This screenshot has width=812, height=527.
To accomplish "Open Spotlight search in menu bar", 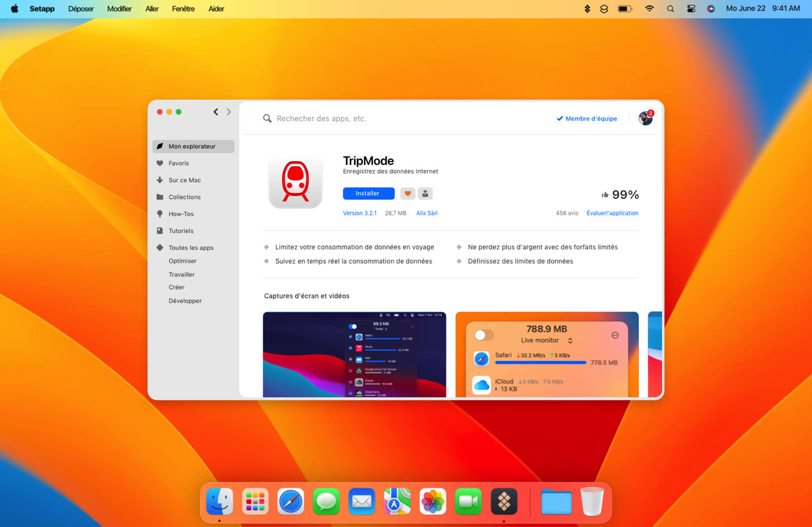I will tap(670, 9).
